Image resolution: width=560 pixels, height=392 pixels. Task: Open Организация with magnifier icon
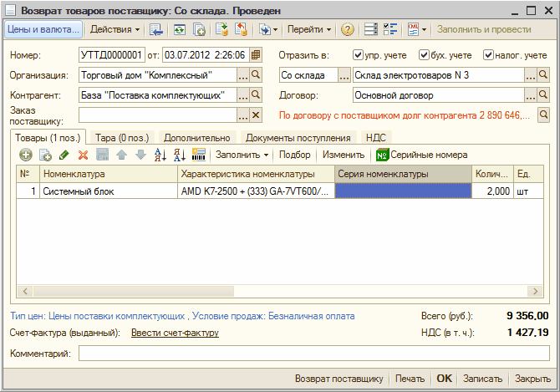click(x=256, y=75)
